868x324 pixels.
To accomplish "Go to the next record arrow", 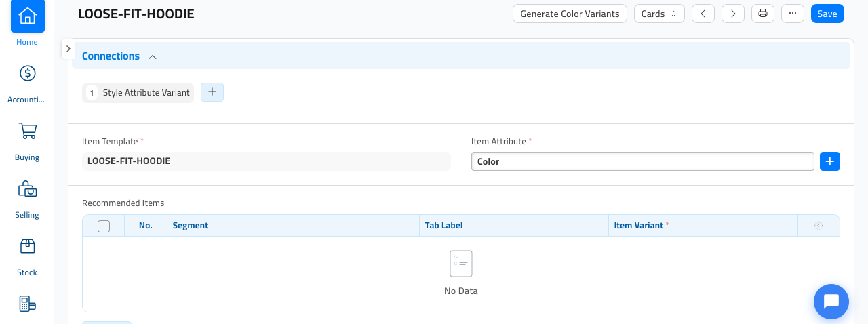I will pyautogui.click(x=733, y=14).
